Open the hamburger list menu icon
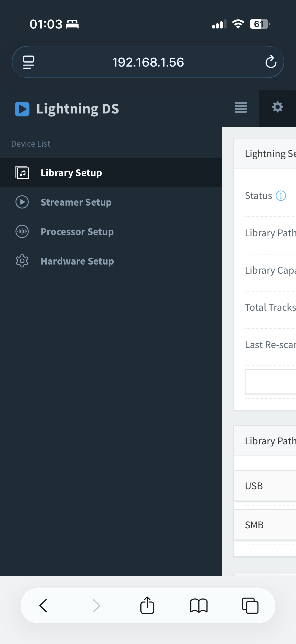 pos(241,108)
